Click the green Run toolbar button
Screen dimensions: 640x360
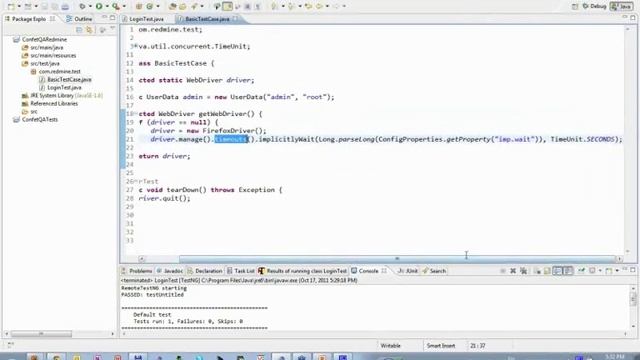99,7
